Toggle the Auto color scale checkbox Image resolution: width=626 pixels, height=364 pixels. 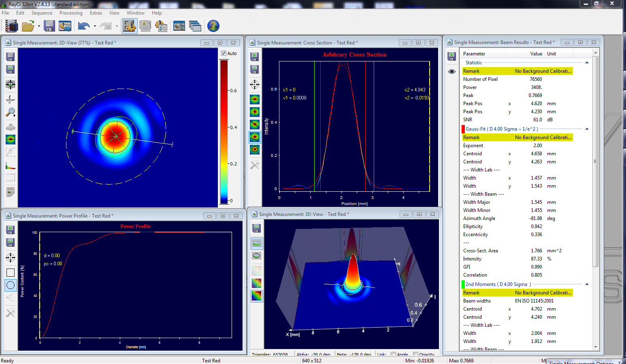(224, 53)
